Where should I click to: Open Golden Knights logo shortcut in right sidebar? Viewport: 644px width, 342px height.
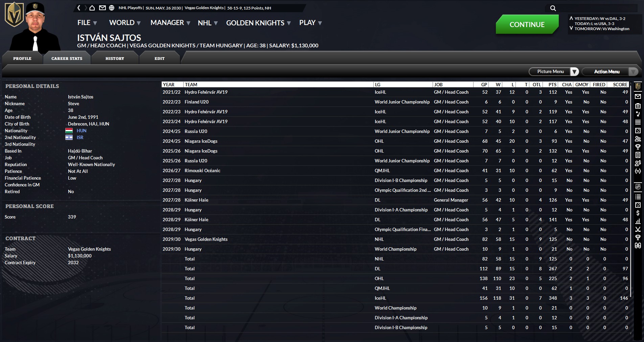[638, 87]
